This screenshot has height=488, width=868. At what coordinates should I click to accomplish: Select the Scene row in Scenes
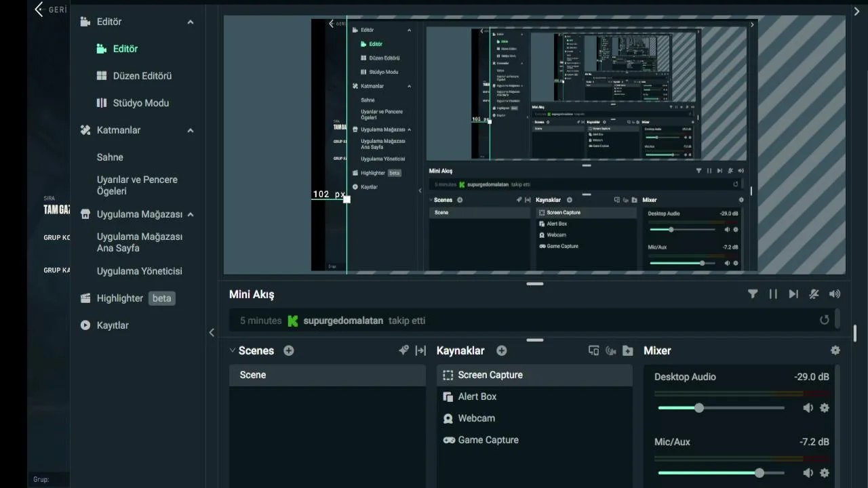click(328, 375)
